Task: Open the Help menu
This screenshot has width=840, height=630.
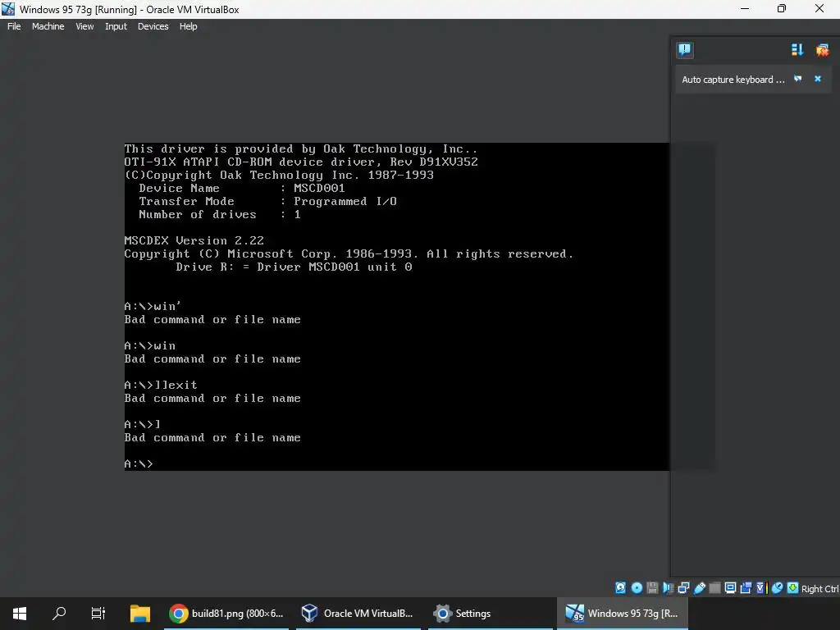Action: [x=188, y=26]
